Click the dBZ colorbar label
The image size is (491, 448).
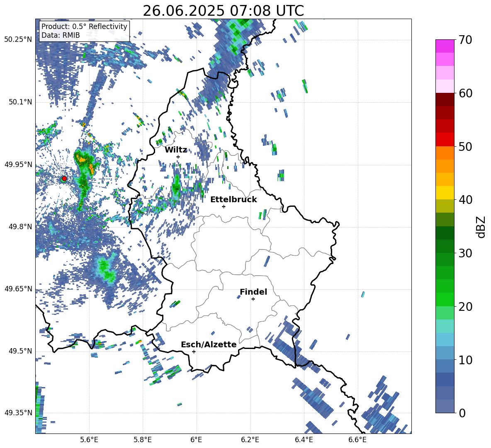pos(481,227)
